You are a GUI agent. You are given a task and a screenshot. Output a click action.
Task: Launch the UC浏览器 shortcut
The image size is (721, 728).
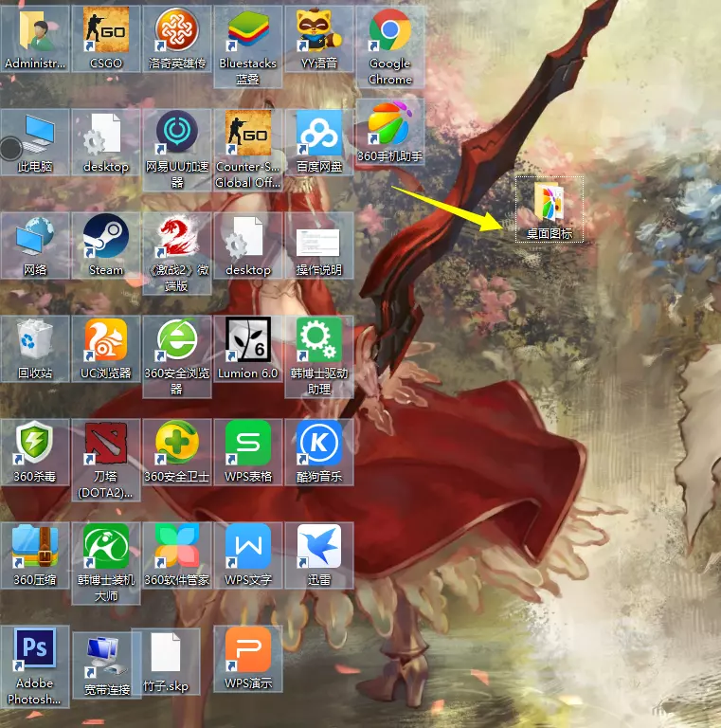106,349
